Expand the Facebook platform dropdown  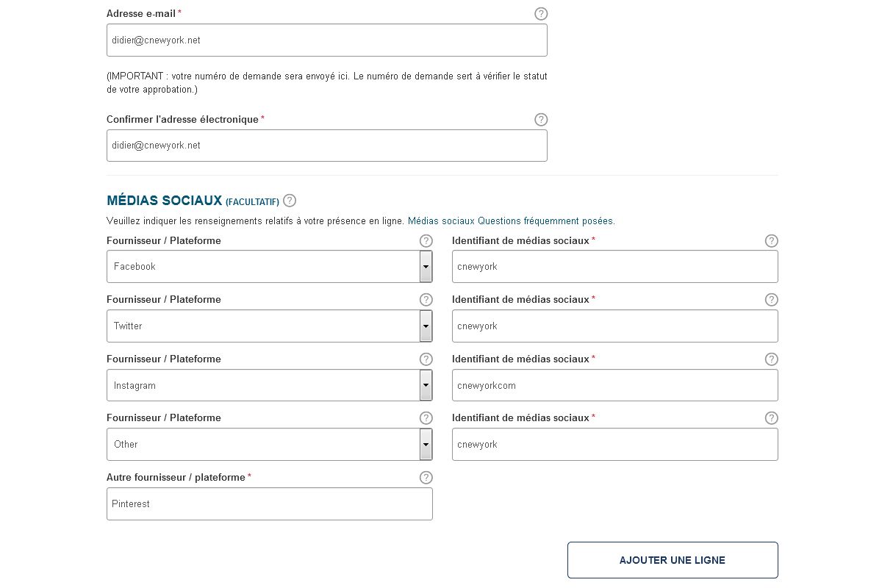pyautogui.click(x=426, y=266)
